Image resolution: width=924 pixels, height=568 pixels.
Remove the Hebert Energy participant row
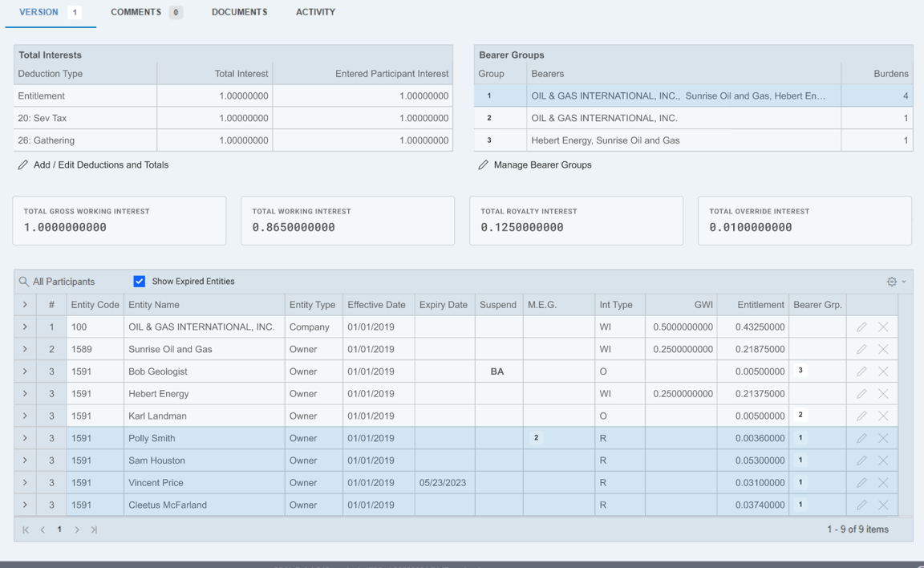(x=883, y=394)
